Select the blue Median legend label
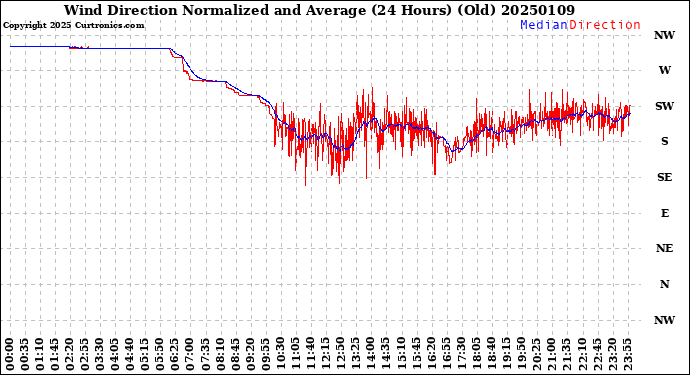690x375 pixels. pos(544,25)
